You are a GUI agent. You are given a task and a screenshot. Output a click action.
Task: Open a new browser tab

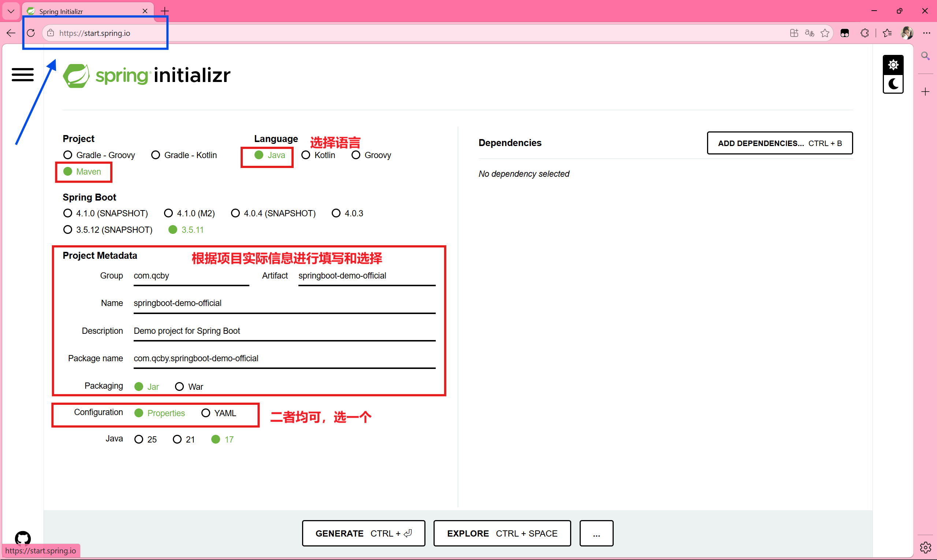[x=165, y=11]
